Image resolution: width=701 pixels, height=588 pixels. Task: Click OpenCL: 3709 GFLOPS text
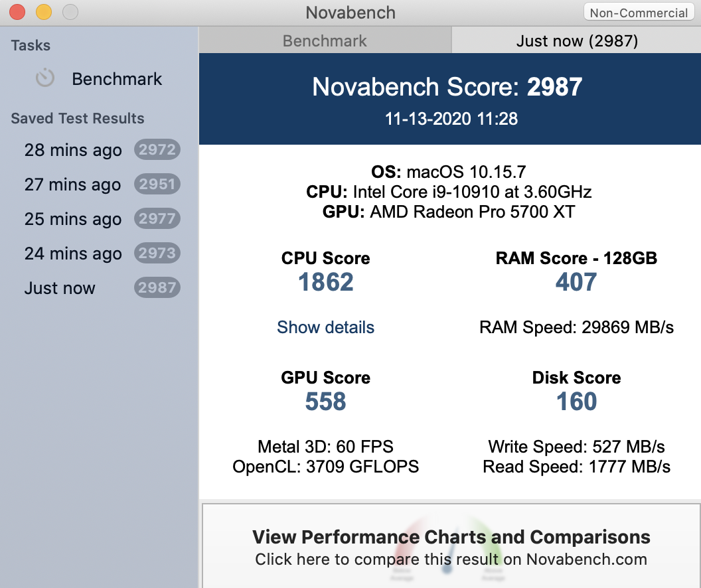325,467
